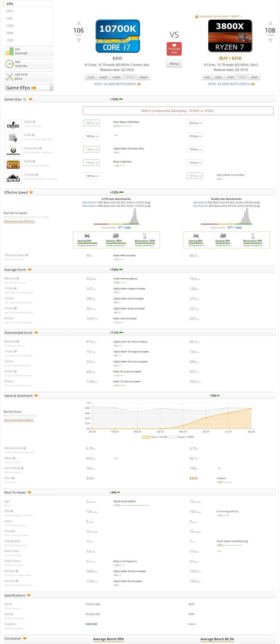Viewport: 280px width, 644px height.
Task: Click the Overwatch game logo
Action: (13, 151)
